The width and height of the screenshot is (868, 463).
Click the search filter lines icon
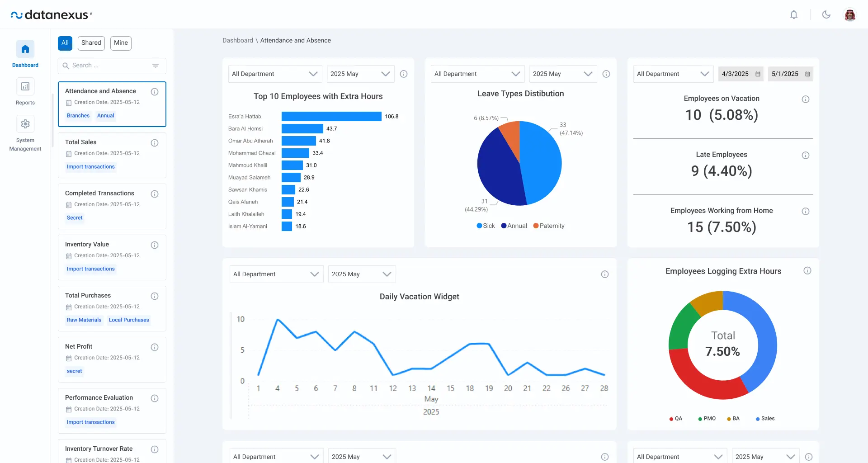pyautogui.click(x=156, y=66)
